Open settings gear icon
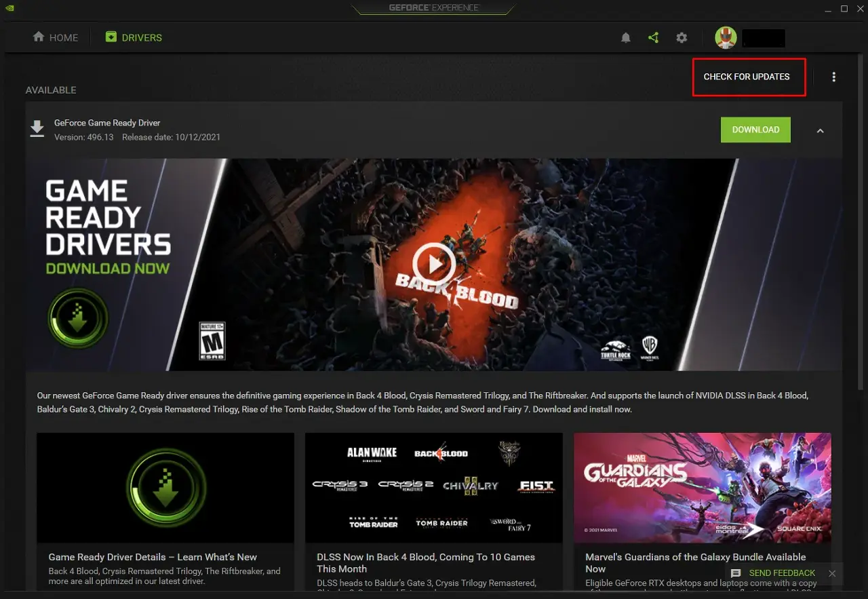Image resolution: width=868 pixels, height=599 pixels. tap(682, 38)
